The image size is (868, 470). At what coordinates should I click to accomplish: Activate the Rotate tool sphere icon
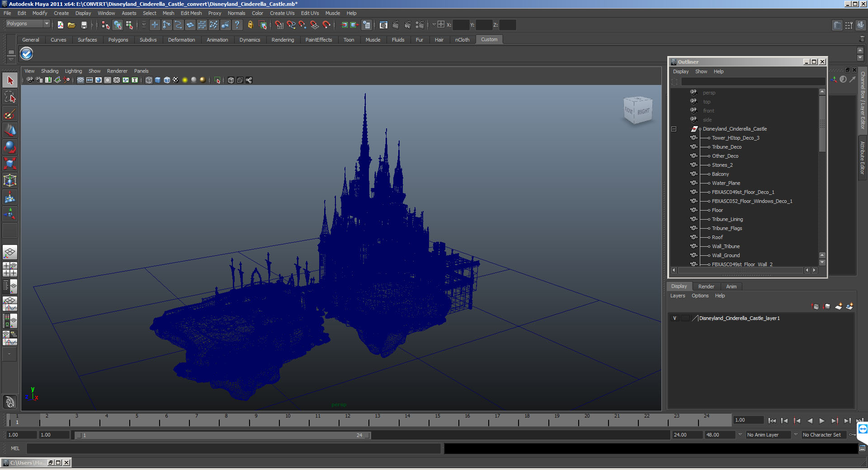10,147
